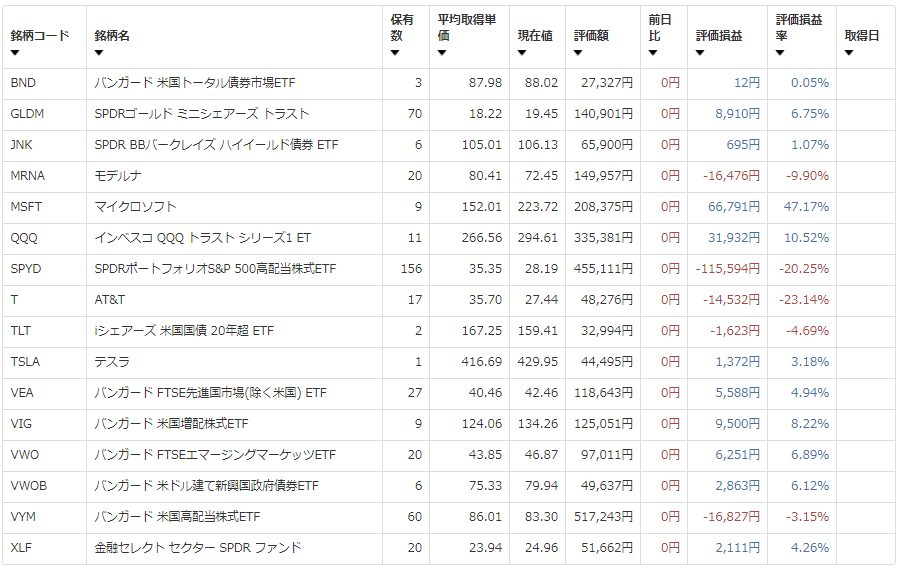Viewport: 901px width, 569px height.
Task: Click the average cost 105.01
Action: pos(482,145)
